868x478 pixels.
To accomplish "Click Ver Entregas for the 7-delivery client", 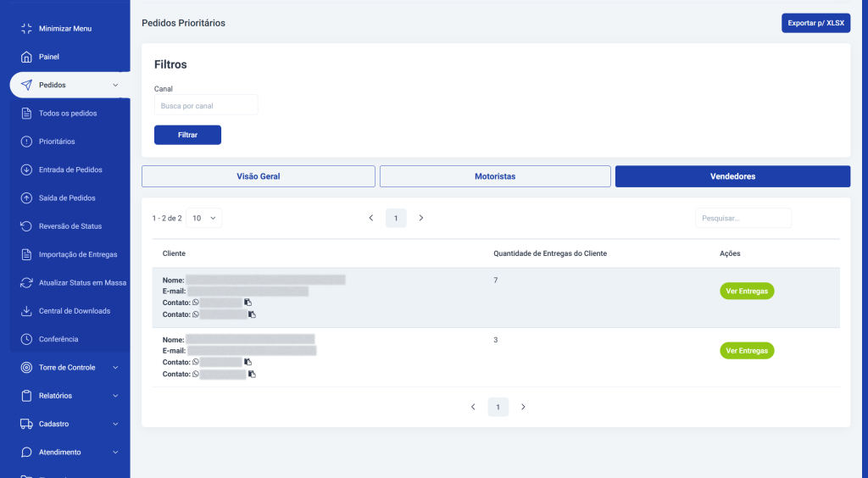I will click(x=747, y=291).
